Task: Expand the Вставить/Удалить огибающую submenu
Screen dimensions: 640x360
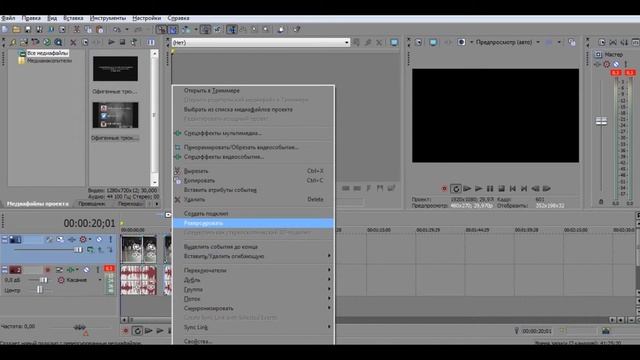Action: 253,256
